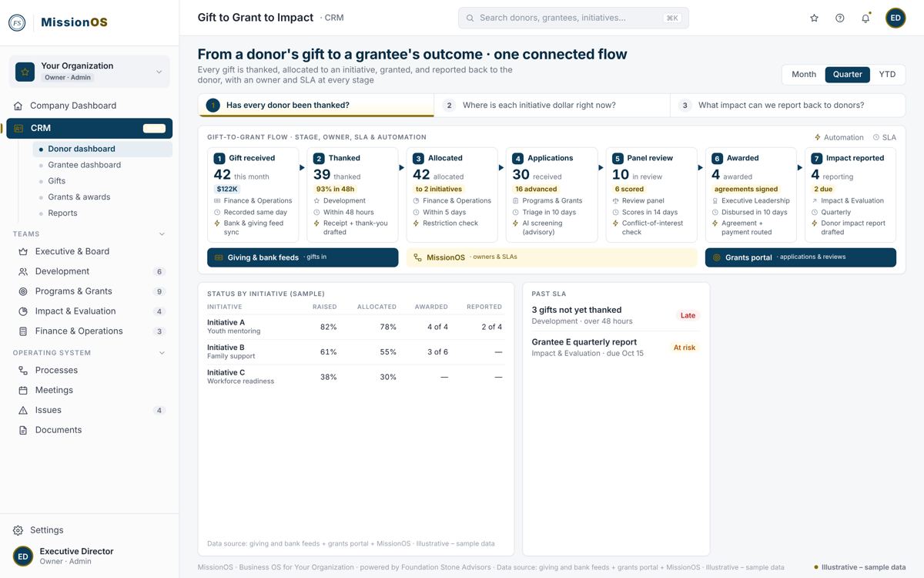Click the MissionOS owners & SLAs icon
Image resolution: width=924 pixels, height=578 pixels.
(418, 257)
